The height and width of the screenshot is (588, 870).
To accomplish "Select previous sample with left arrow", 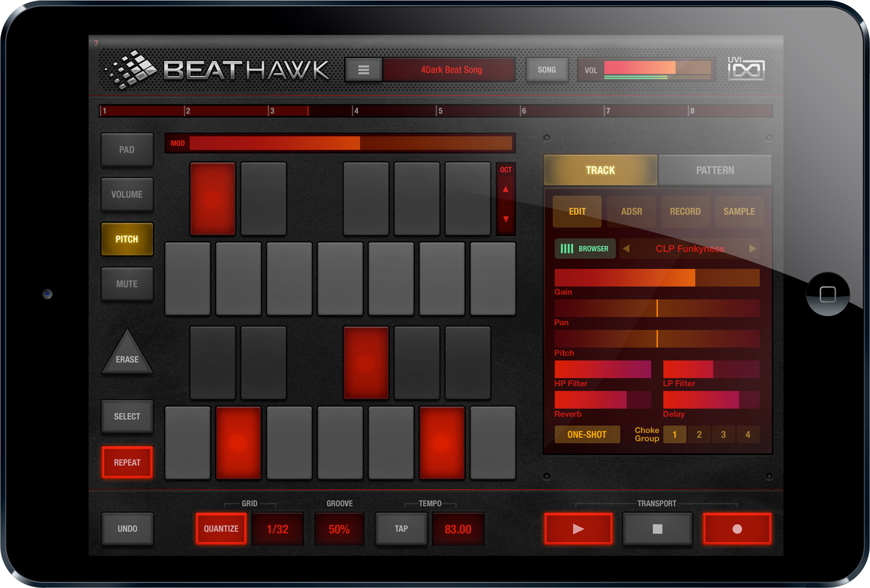I will [x=626, y=249].
